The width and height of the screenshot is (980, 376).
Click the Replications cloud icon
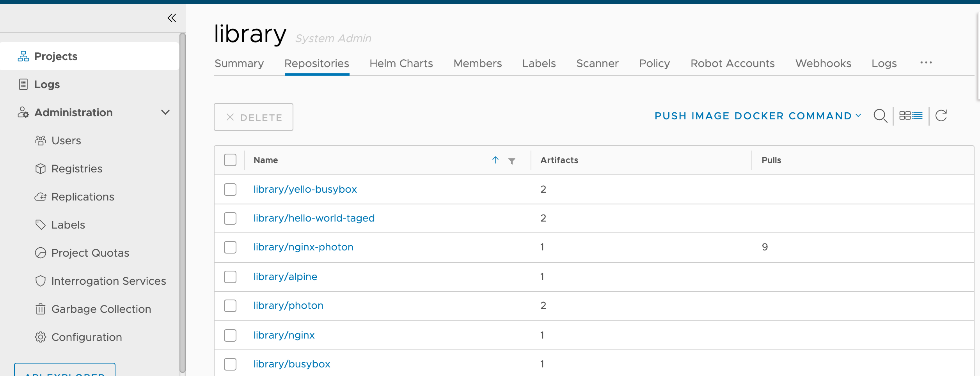(41, 197)
